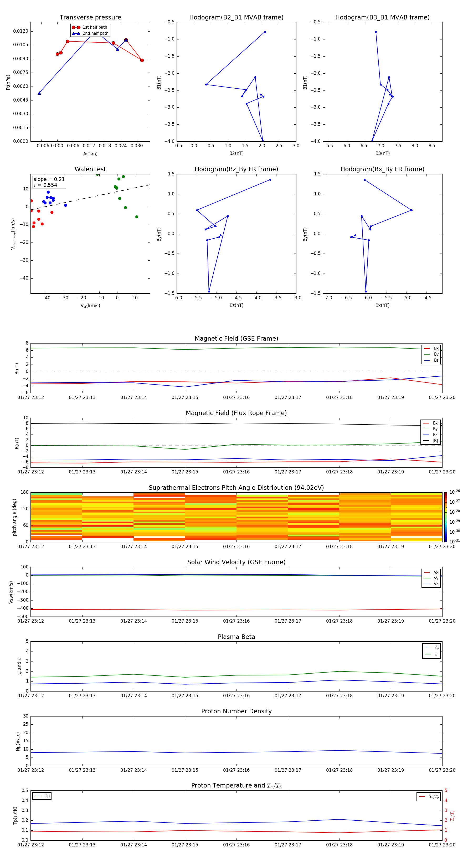
Task: Select the "Hodogram(Bx_By FR frame)" title
Action: pos(382,169)
